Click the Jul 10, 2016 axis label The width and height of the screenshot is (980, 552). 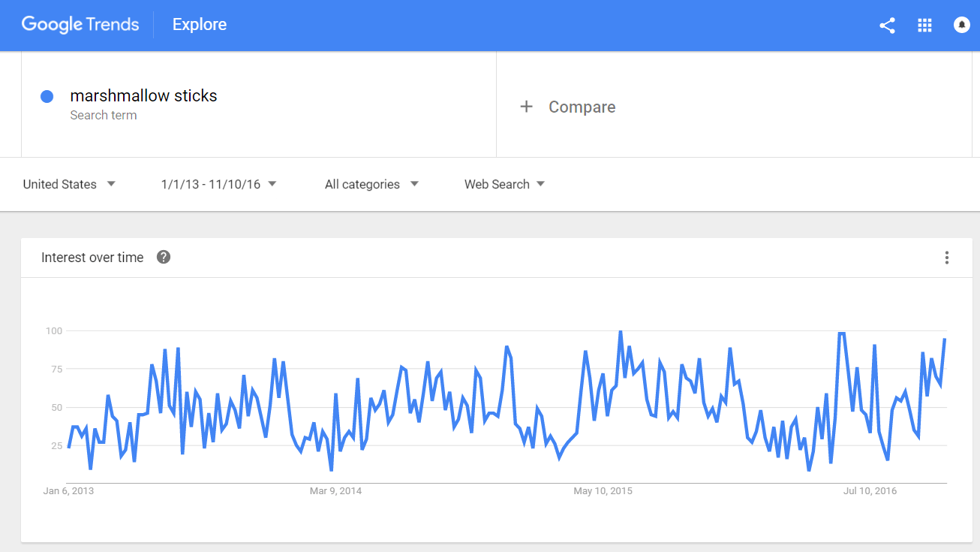tap(870, 491)
